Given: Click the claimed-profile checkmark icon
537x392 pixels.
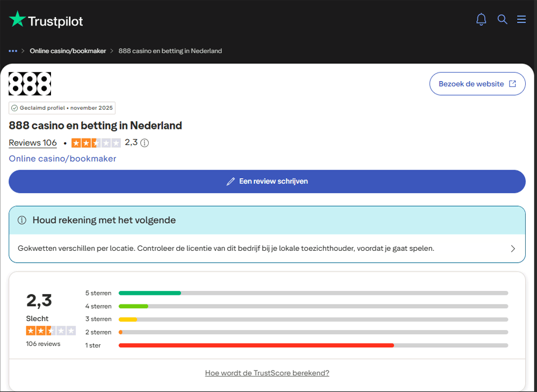Looking at the screenshot, I should pyautogui.click(x=14, y=108).
